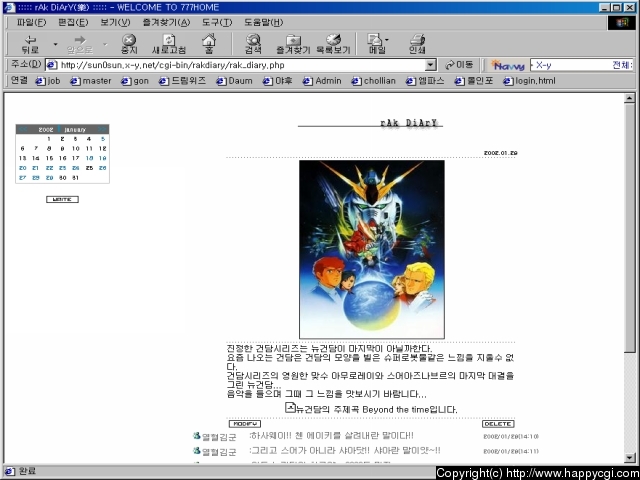Click the scrollbar down arrow

coord(629,458)
